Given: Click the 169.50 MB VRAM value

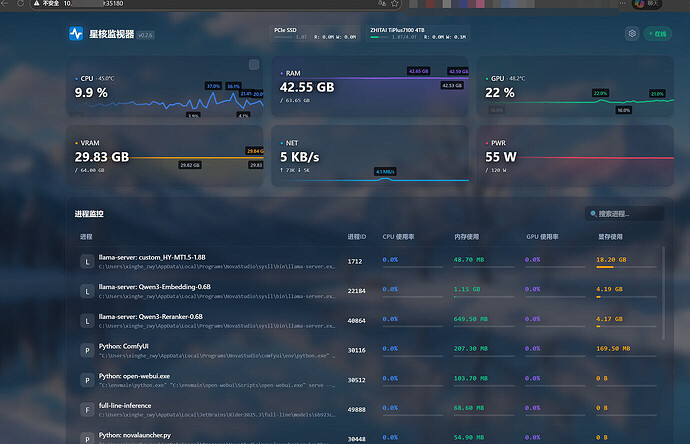Looking at the screenshot, I should [613, 349].
